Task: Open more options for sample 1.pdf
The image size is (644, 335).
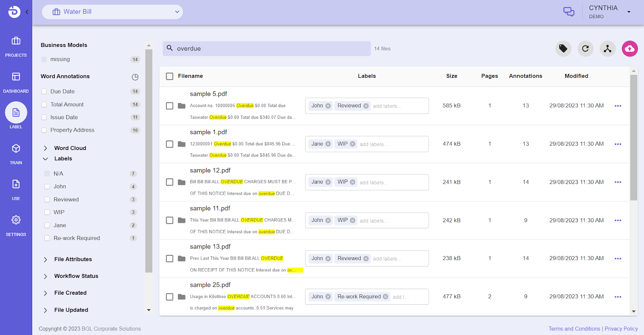Action: [x=618, y=144]
